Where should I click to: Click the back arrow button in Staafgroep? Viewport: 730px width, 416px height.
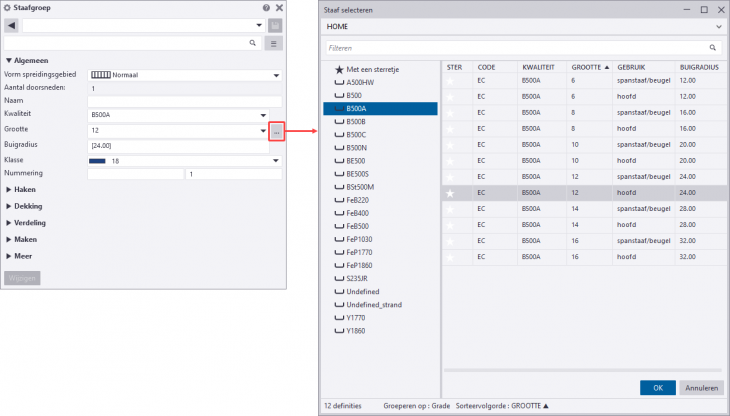(x=11, y=25)
